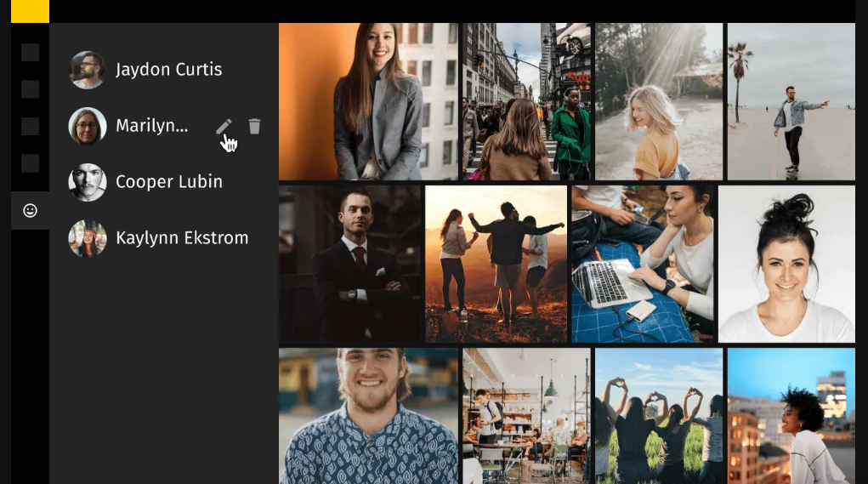Select the topmost dark square in sidebar

point(30,53)
